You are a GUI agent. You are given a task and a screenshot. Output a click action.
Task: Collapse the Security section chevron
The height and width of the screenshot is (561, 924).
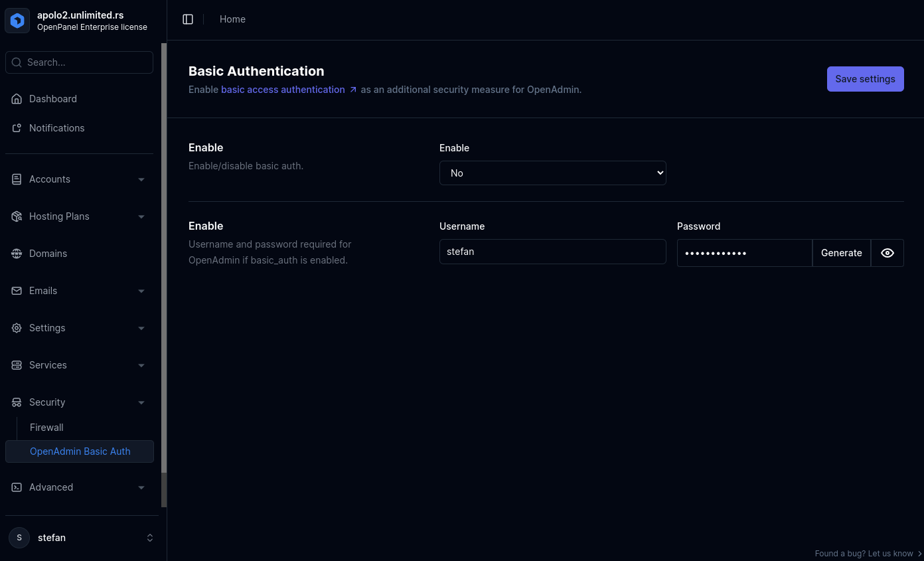click(141, 402)
